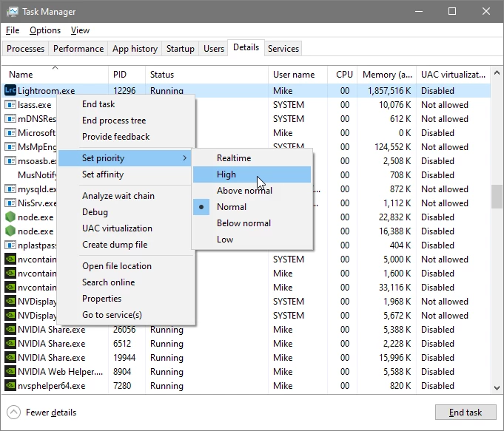Sort by User name column header
The image size is (504, 431).
tap(298, 75)
